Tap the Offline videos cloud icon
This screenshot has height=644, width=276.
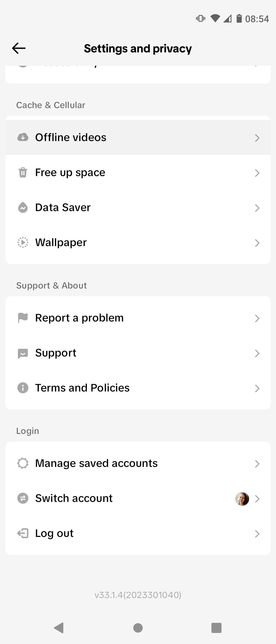23,137
